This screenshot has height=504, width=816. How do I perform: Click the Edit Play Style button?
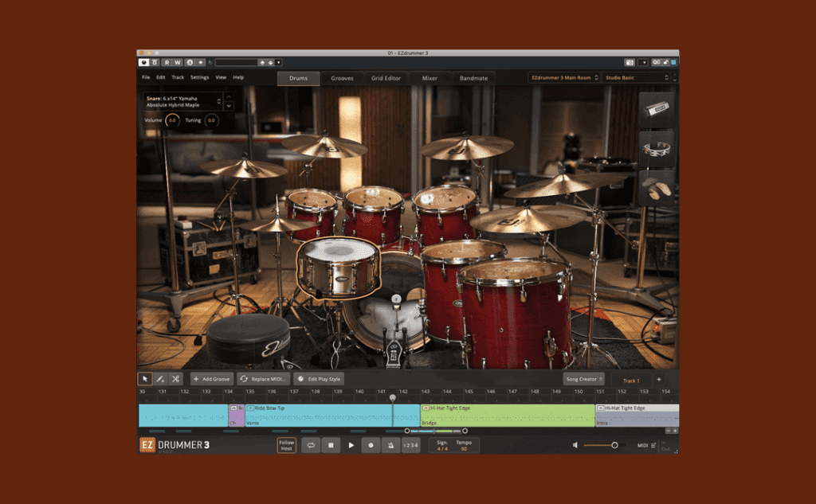(x=320, y=379)
